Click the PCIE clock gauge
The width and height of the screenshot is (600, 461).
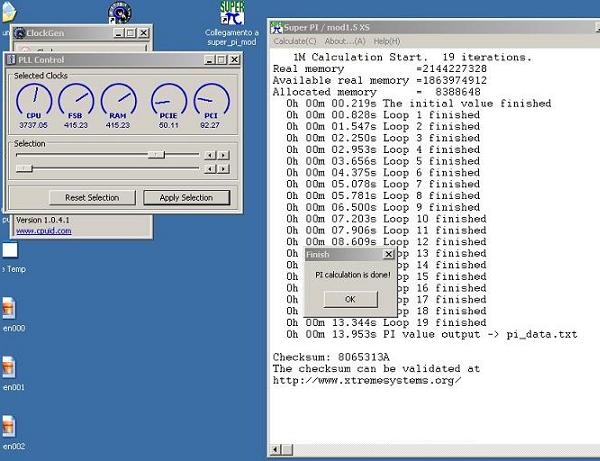[x=168, y=100]
